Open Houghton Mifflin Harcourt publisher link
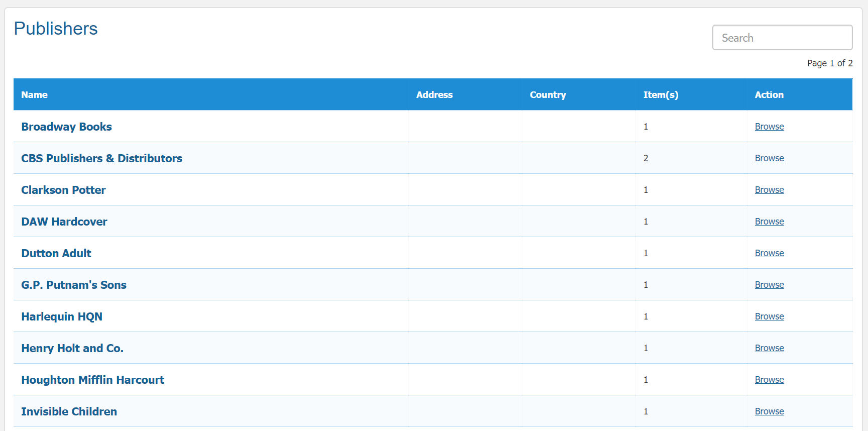868x431 pixels. pos(93,380)
